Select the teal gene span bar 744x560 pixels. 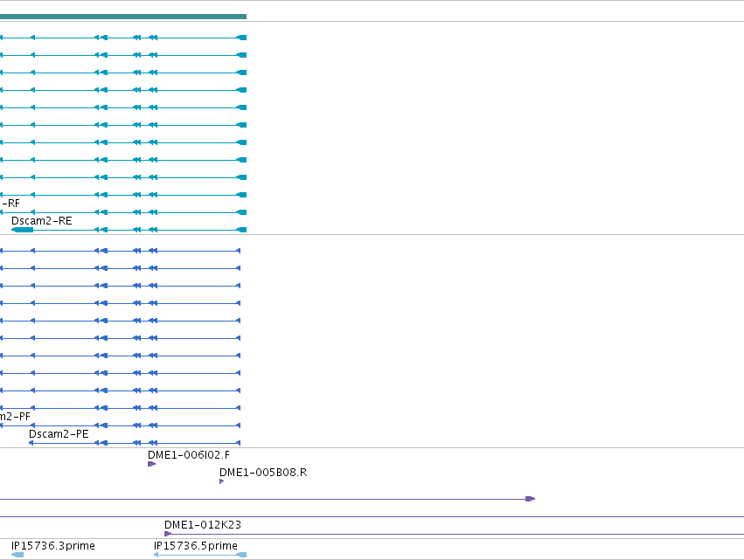[123, 17]
